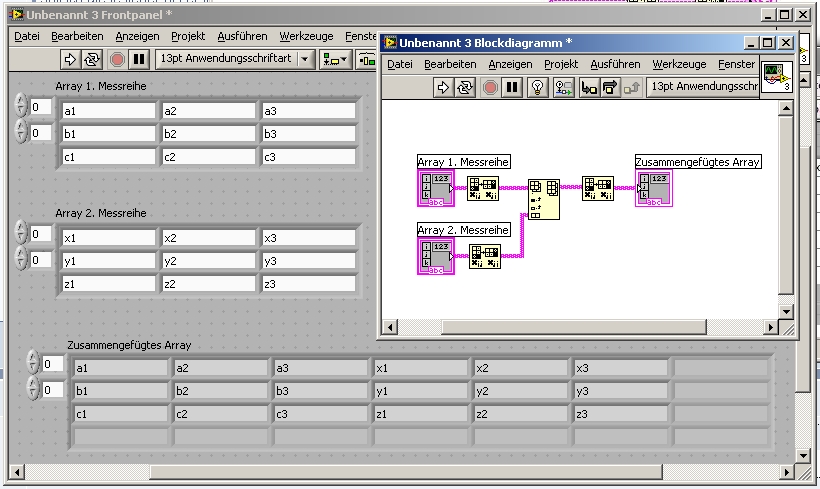Click row index stepper of Array 2
The width and height of the screenshot is (820, 489).
pos(20,232)
